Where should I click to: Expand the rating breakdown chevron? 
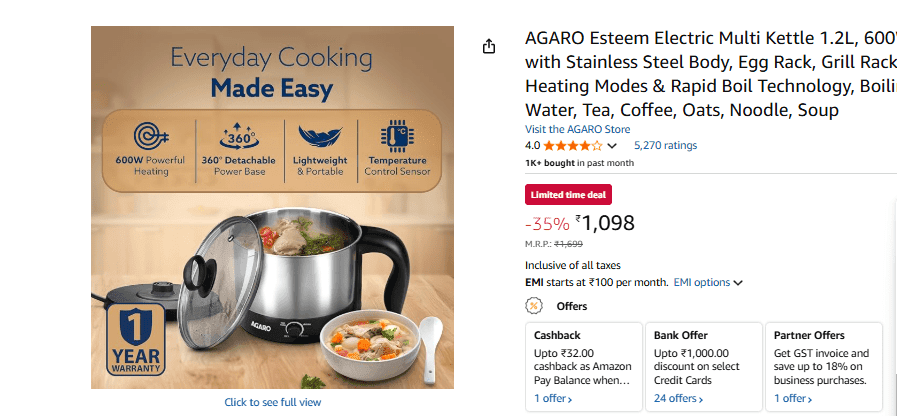click(x=612, y=146)
